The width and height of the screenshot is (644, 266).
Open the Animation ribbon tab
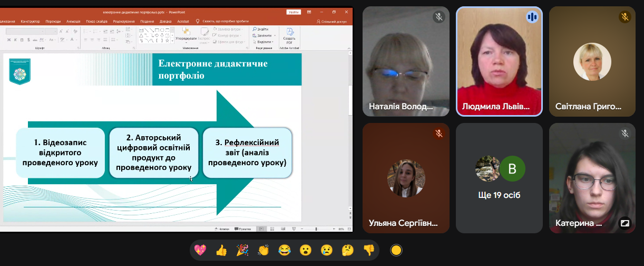coord(73,22)
